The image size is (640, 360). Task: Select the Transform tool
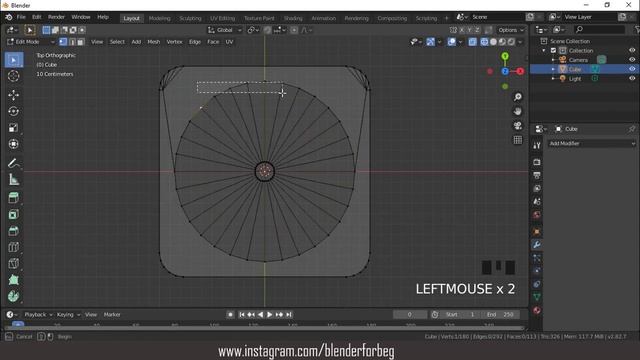coord(13,144)
